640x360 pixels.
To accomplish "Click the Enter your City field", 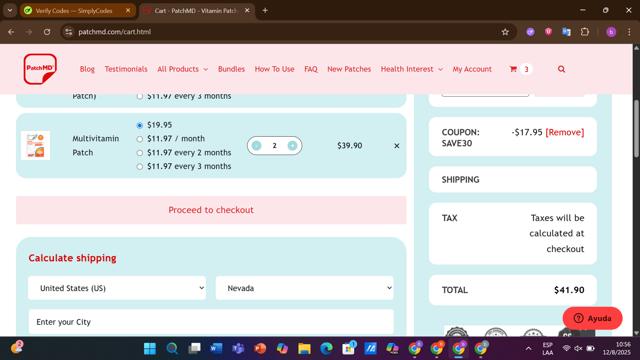I will pyautogui.click(x=211, y=322).
